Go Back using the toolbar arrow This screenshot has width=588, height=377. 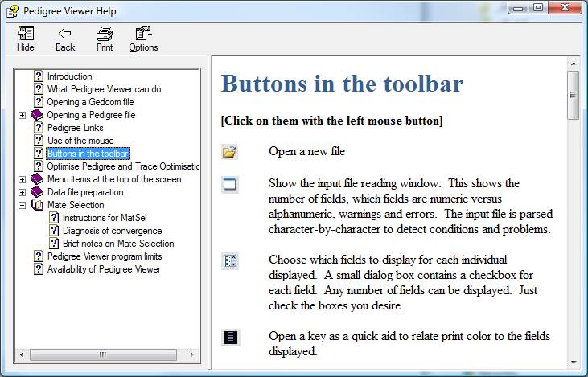click(x=65, y=39)
